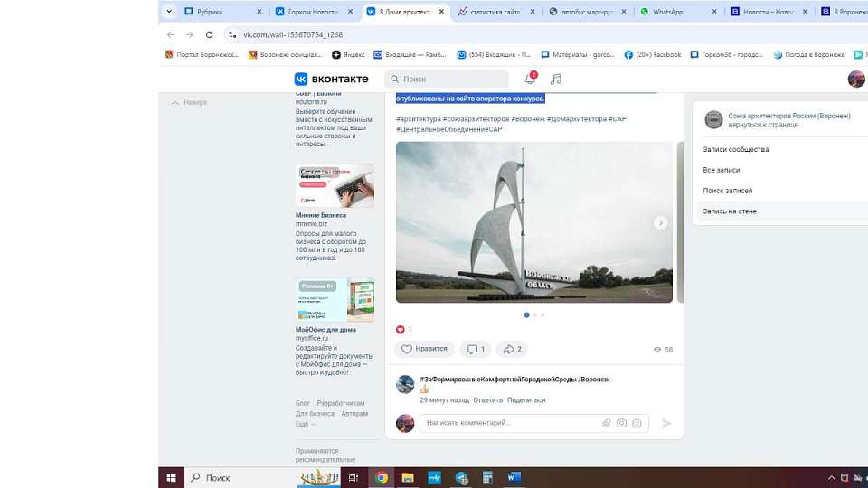The height and width of the screenshot is (488, 868).
Task: Select Поиск записей in the side menu
Action: pos(728,191)
